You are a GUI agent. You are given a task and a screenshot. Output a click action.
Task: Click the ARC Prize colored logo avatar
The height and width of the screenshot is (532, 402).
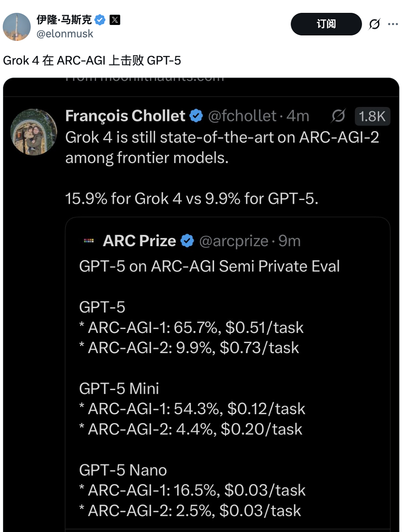(x=89, y=241)
